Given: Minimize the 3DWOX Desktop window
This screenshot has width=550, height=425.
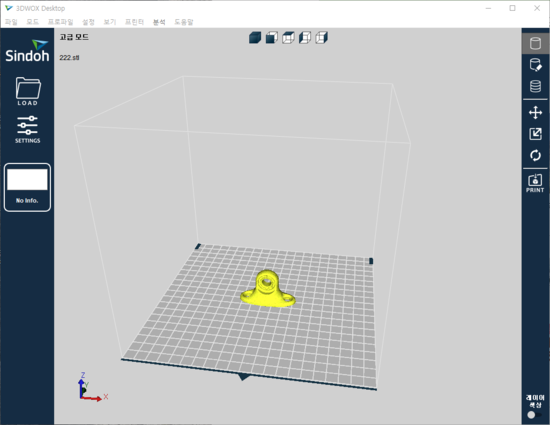Looking at the screenshot, I should [x=488, y=8].
